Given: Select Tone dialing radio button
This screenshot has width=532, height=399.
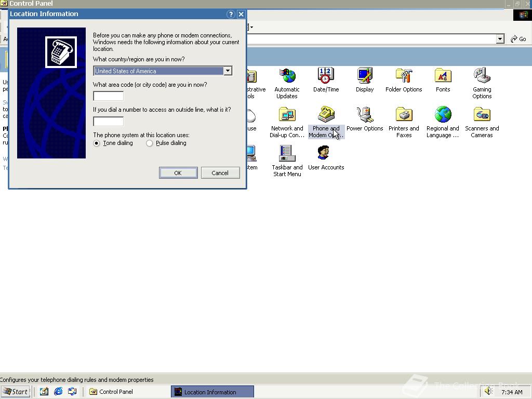Looking at the screenshot, I should coord(97,143).
